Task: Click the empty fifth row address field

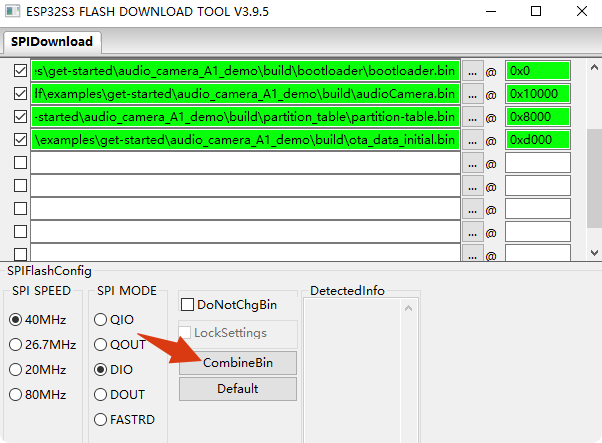Action: [x=538, y=163]
